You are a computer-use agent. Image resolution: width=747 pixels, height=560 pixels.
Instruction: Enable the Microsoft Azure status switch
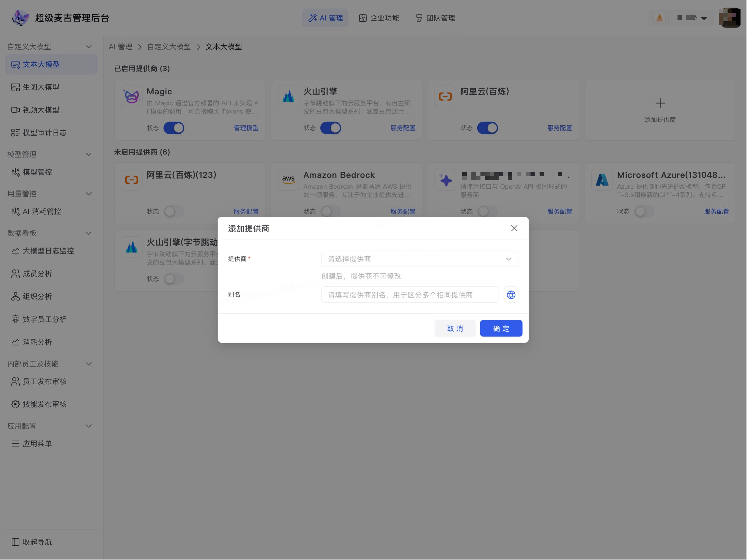[x=644, y=212]
